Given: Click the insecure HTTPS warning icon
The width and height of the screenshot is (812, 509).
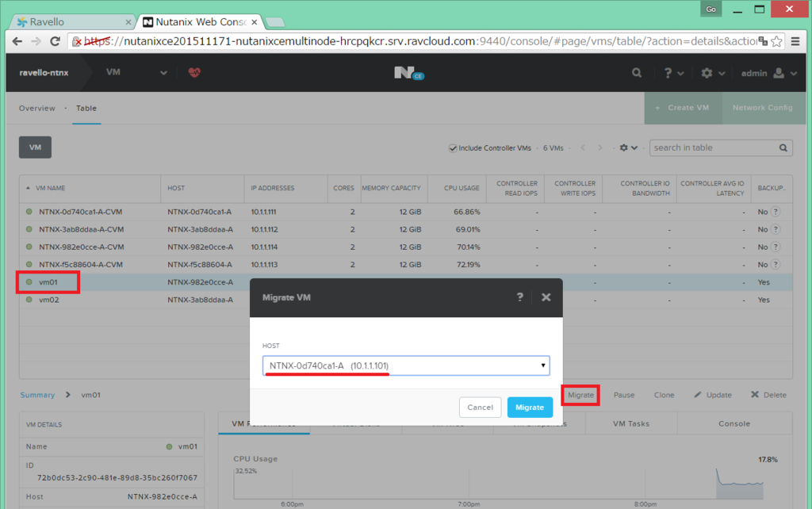Looking at the screenshot, I should (x=76, y=41).
